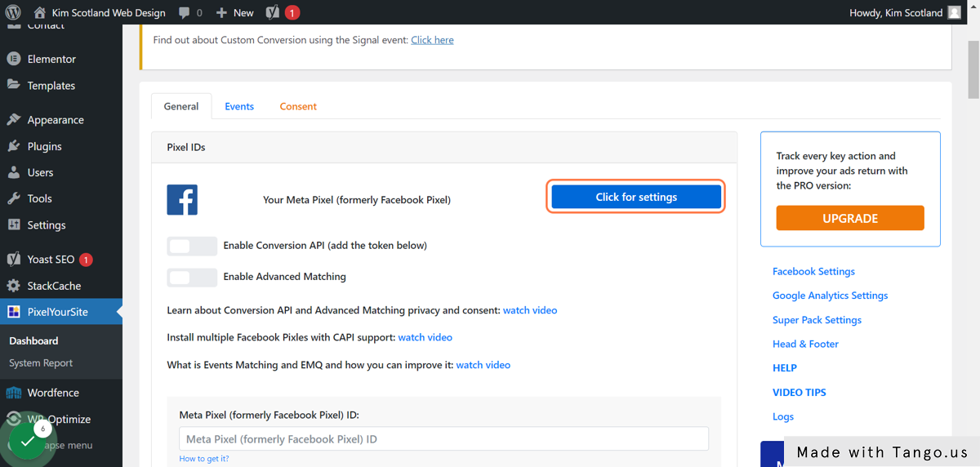The width and height of the screenshot is (980, 467).
Task: Click the Yoast SEO notification badge in sidebar
Action: (86, 260)
